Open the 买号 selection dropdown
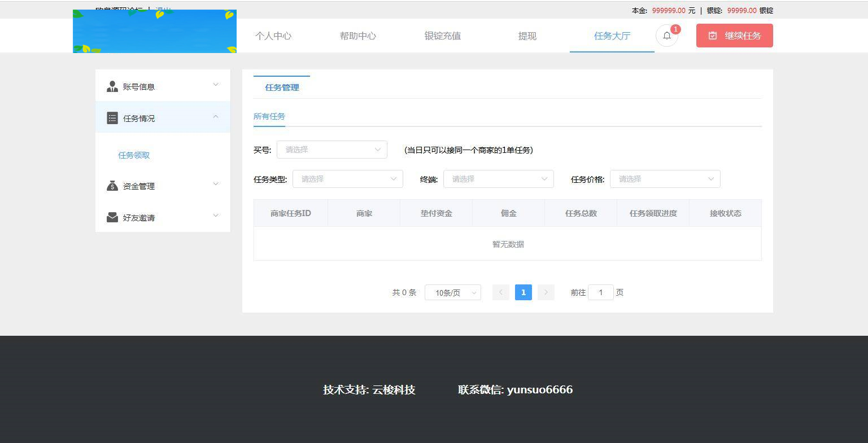 pyautogui.click(x=332, y=150)
